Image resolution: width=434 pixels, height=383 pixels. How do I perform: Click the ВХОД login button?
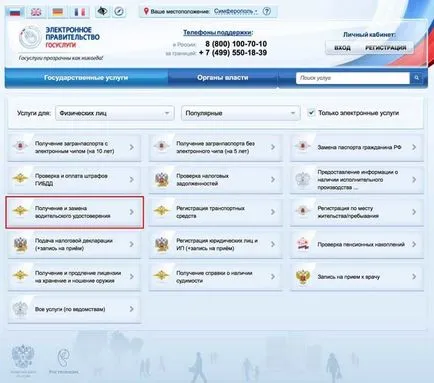[342, 48]
